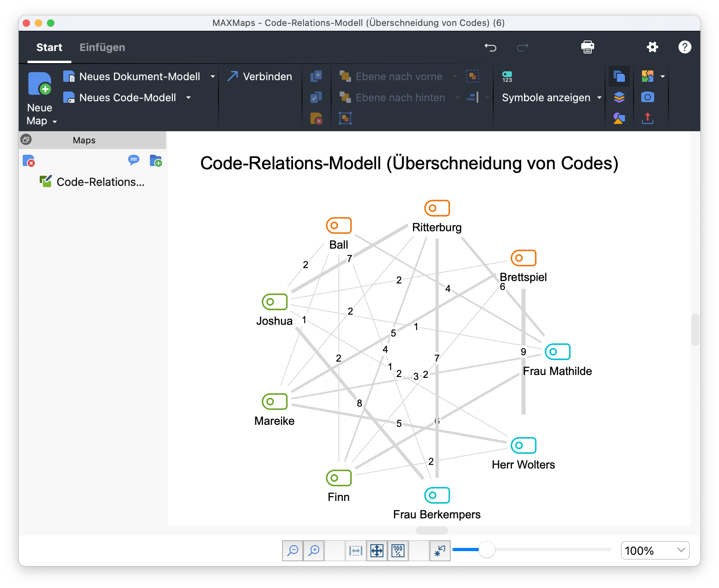
Task: Click the undock Maps panel icon
Action: [x=26, y=140]
